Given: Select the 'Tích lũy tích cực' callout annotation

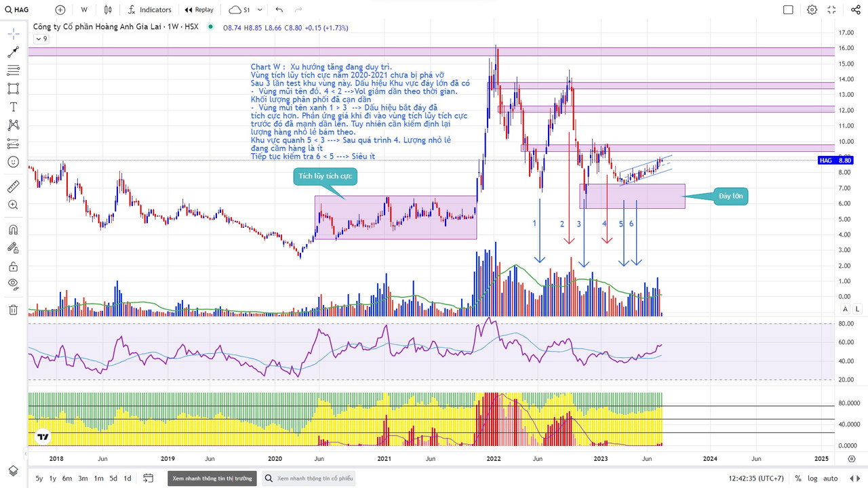Looking at the screenshot, I should click(325, 178).
